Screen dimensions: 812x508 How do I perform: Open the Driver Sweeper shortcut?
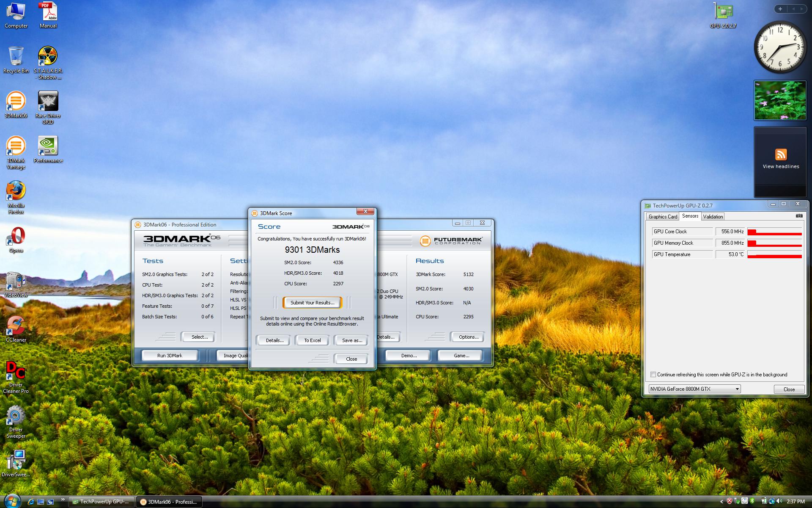pyautogui.click(x=16, y=422)
